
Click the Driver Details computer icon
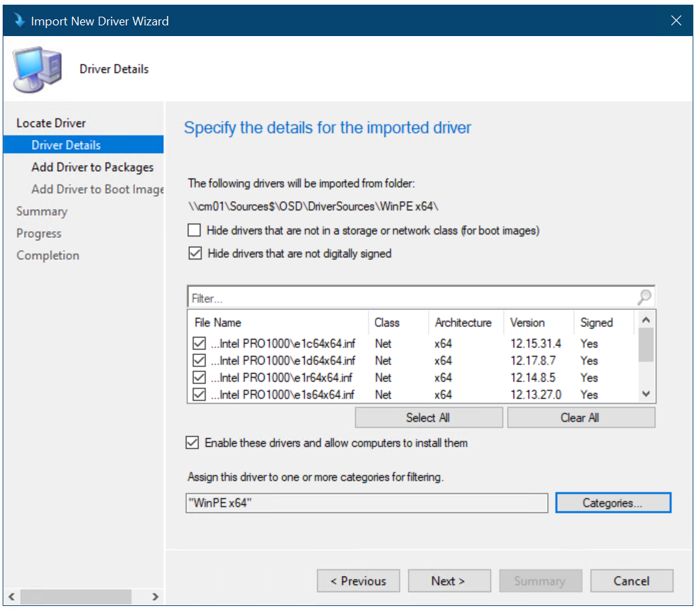click(x=37, y=67)
